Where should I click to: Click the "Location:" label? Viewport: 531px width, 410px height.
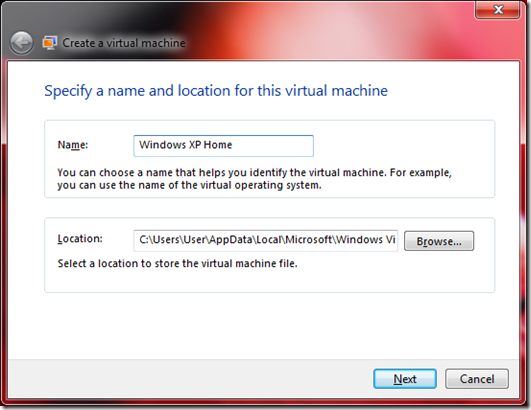pyautogui.click(x=80, y=239)
